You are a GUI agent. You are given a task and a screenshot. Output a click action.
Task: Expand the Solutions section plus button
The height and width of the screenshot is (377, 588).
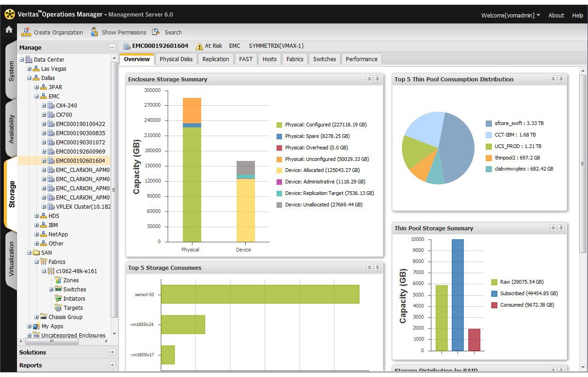[112, 352]
